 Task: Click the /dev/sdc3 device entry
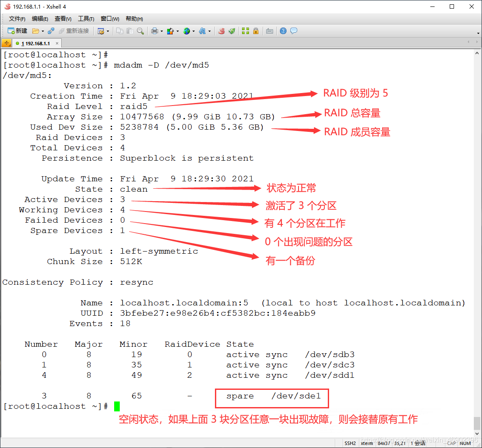point(330,365)
